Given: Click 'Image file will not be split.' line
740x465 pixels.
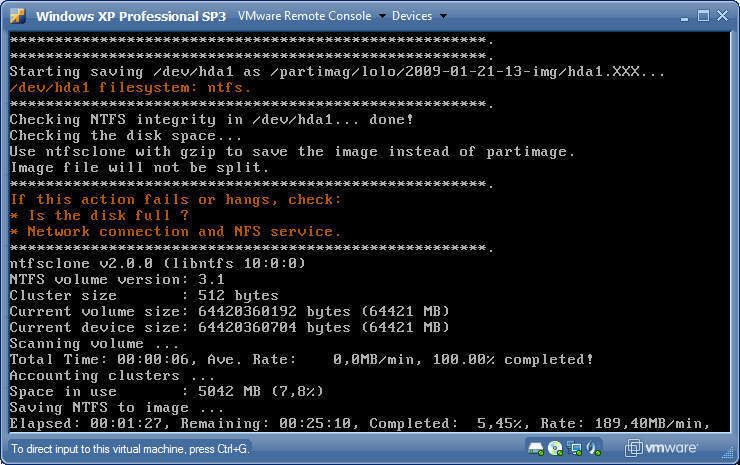Looking at the screenshot, I should click(139, 168).
